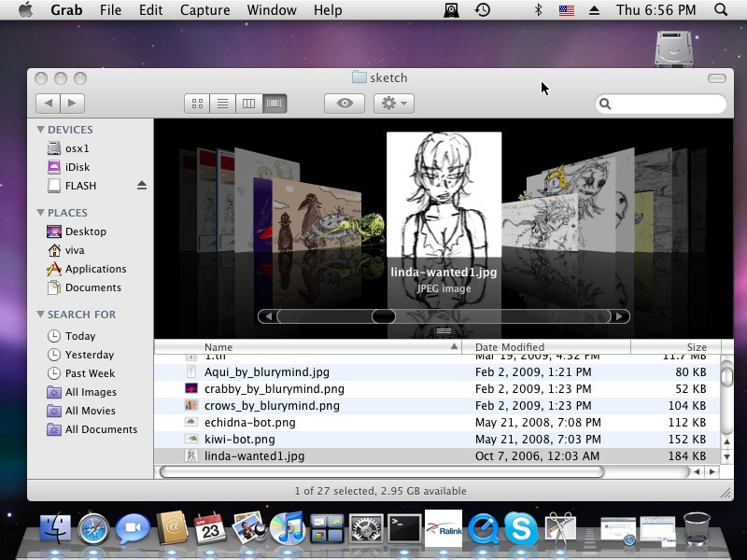747x560 pixels.
Task: Click Cover Flow scroller right arrow
Action: pos(619,316)
